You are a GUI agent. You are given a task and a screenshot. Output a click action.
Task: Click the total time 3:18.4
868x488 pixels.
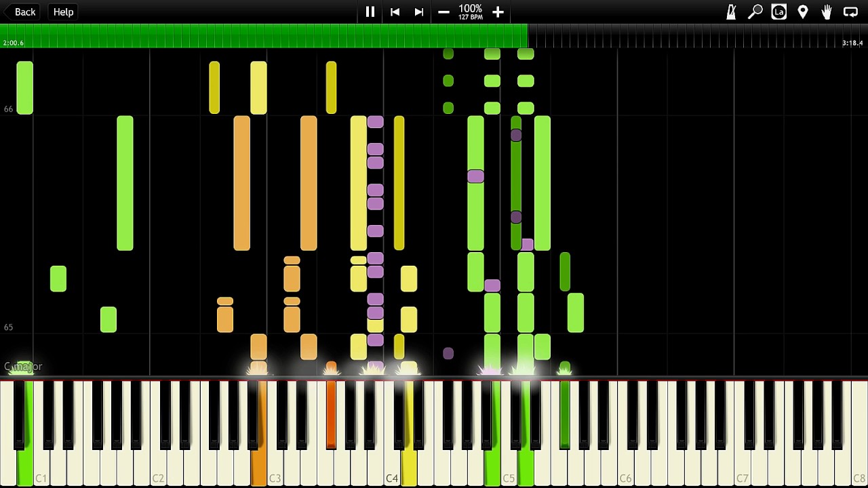click(x=852, y=43)
